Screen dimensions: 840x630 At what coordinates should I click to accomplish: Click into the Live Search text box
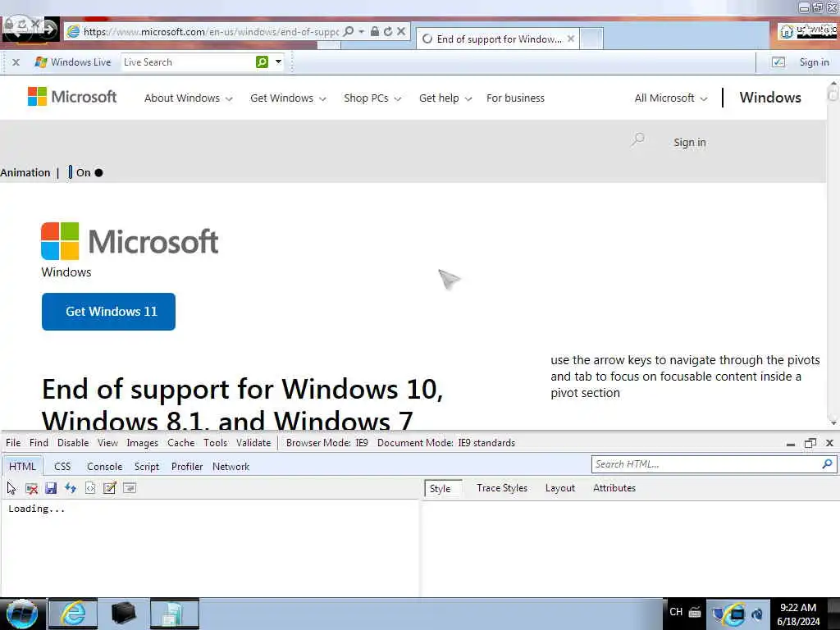point(188,62)
